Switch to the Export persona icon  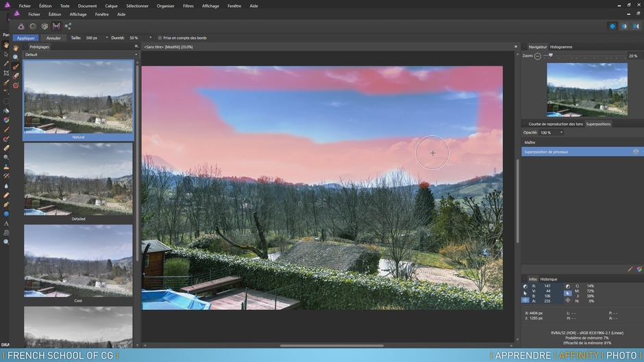point(69,26)
